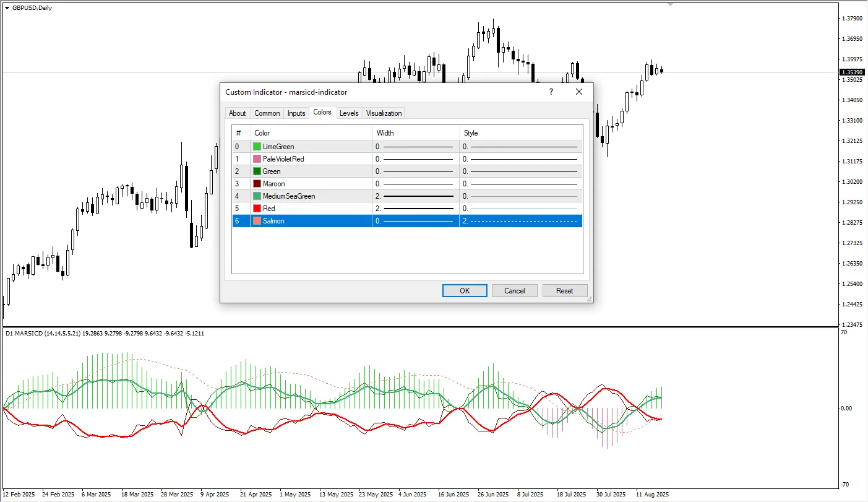Select the Maroon color square in row 3
Viewport: 868px width, 502px height.
(x=257, y=184)
